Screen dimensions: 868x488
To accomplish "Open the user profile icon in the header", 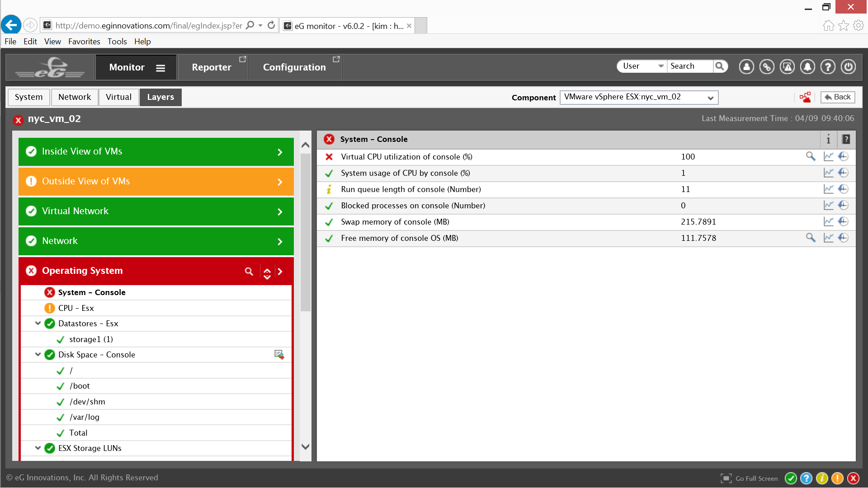I will pyautogui.click(x=746, y=67).
